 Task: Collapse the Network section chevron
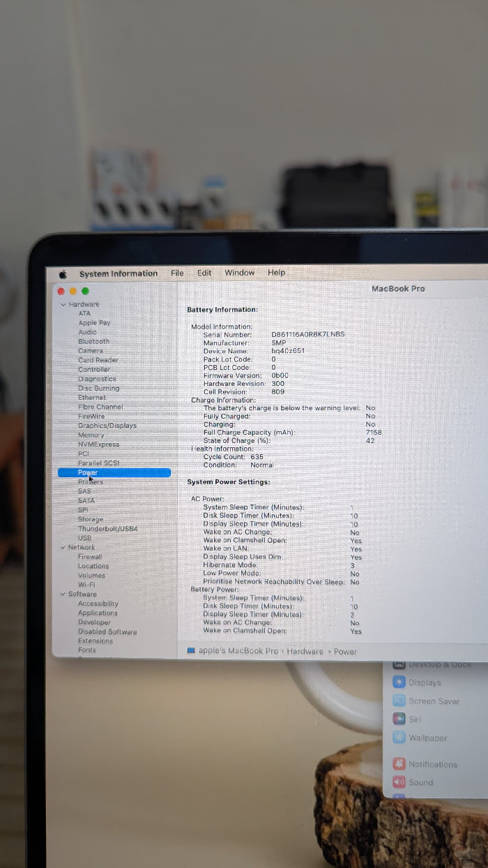point(63,548)
